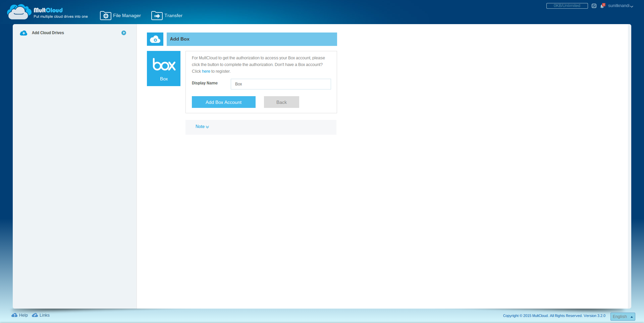View notifications via the bell icon
The height and width of the screenshot is (323, 644).
coord(603,6)
